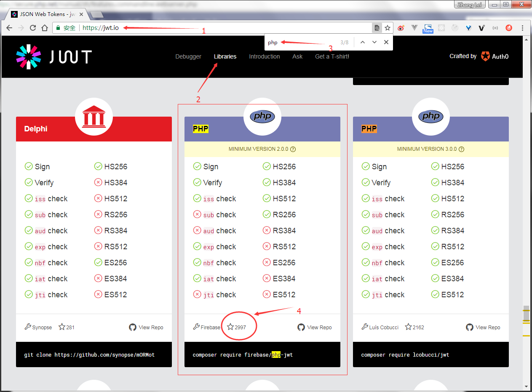Click Crafted by text in header
Image resolution: width=532 pixels, height=392 pixels.
[x=463, y=56]
